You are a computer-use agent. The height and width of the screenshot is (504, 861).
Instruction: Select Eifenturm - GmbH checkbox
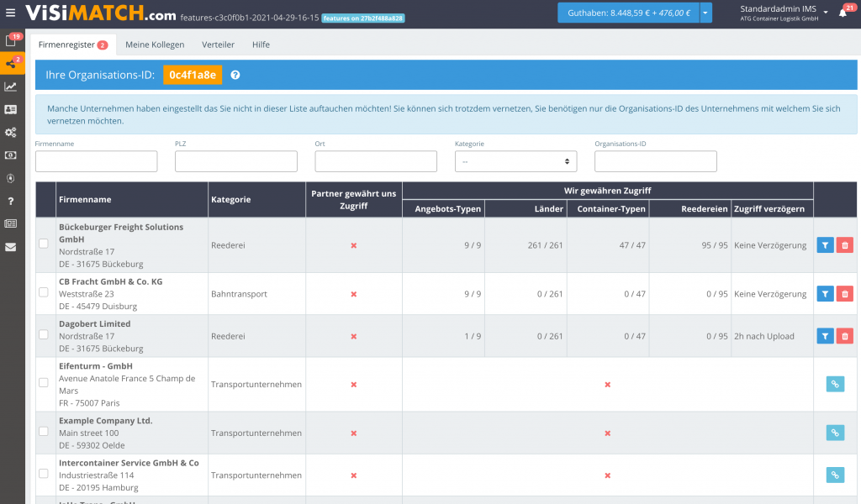coord(44,383)
